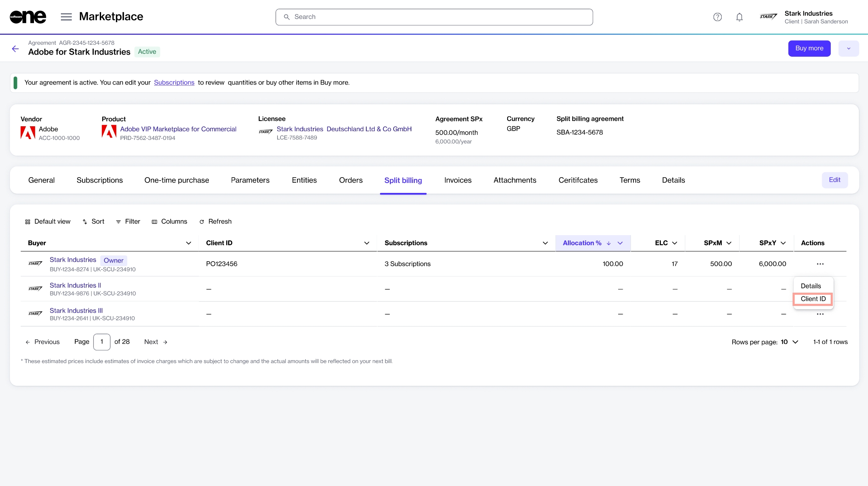868x486 pixels.
Task: Click in the Search field
Action: [x=434, y=17]
